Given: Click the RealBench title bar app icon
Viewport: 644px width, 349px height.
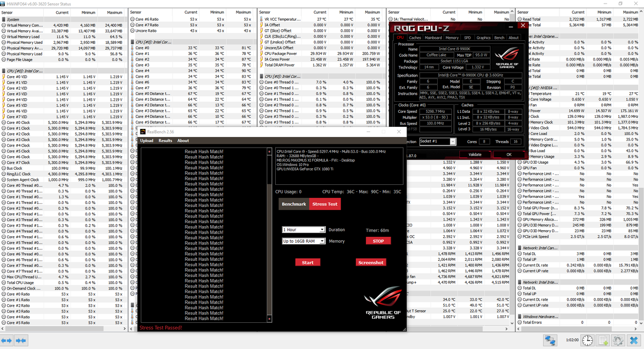Looking at the screenshot, I should click(x=143, y=132).
